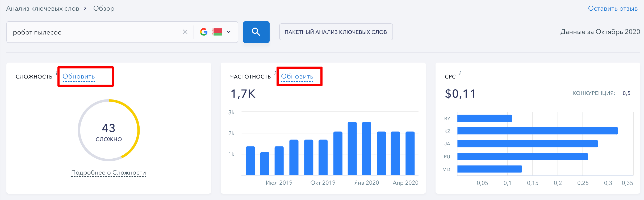Click the difficulty gauge showing 43
This screenshot has width=644, height=200.
pos(109,130)
